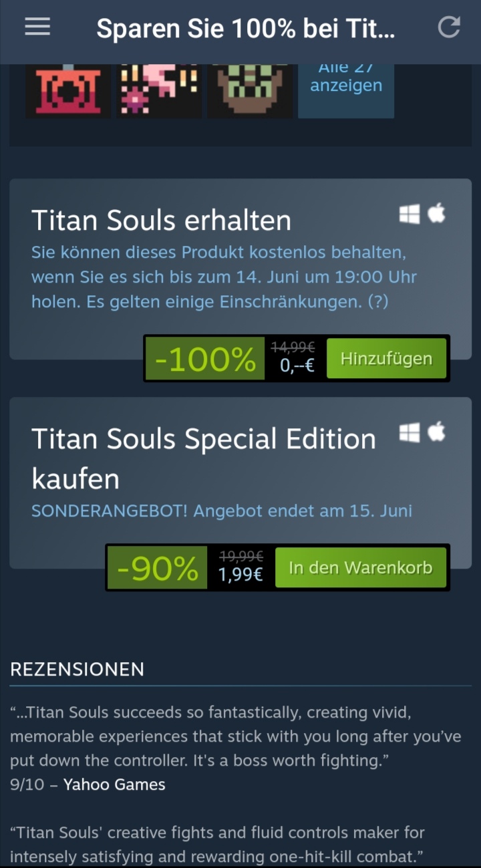
Task: Click Windows icon beside Special Edition title
Action: [x=410, y=433]
